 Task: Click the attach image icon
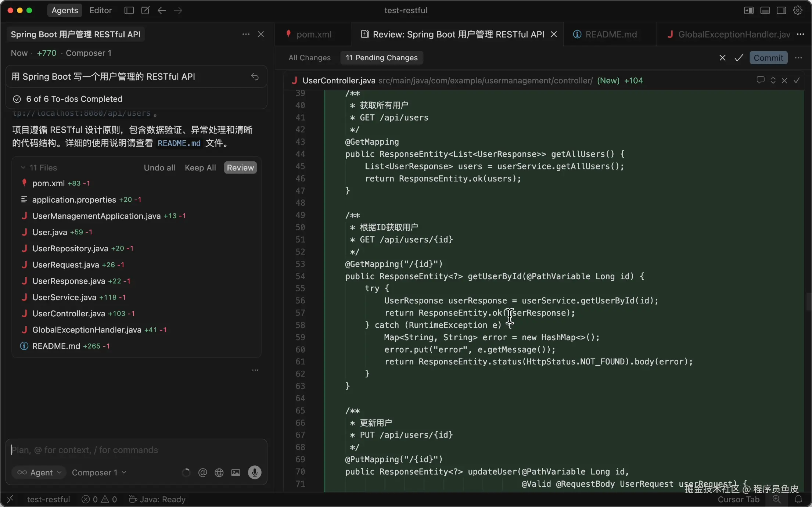pyautogui.click(x=236, y=472)
